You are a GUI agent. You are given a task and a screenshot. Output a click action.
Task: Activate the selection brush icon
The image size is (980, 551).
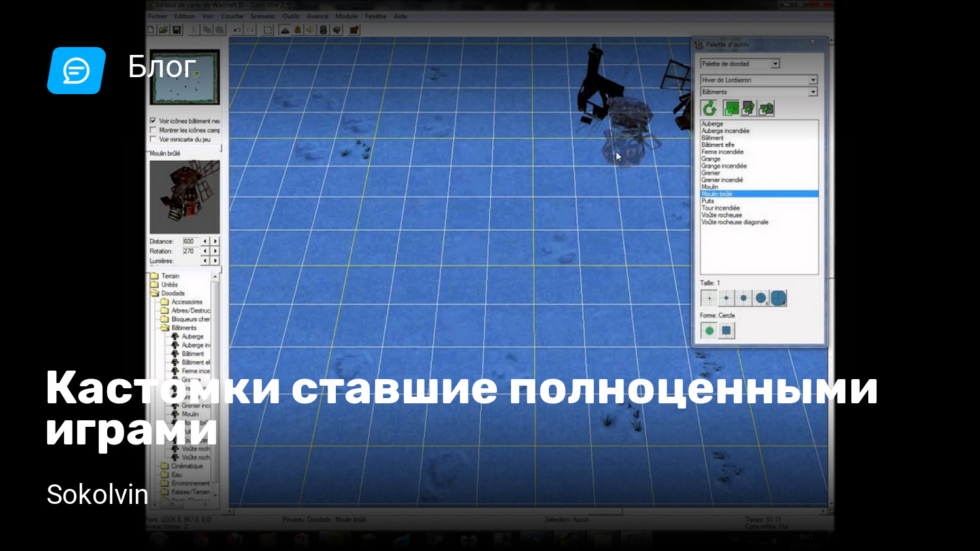point(268,30)
